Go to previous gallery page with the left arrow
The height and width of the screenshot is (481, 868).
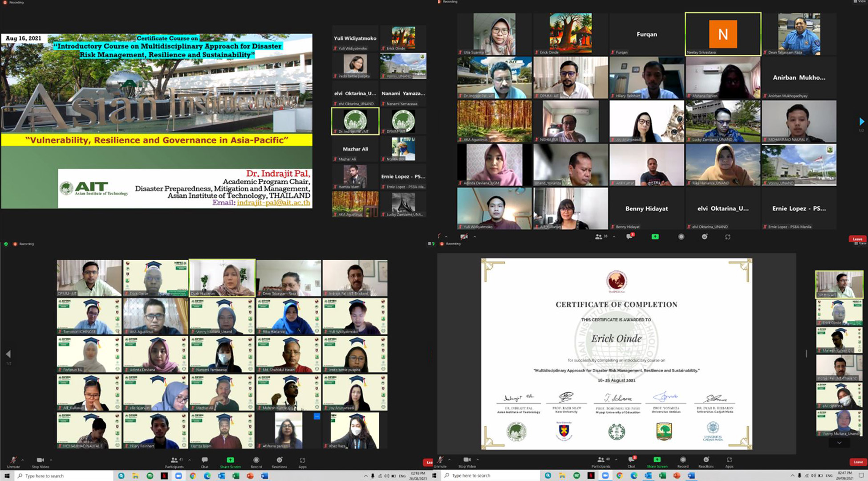click(x=8, y=354)
